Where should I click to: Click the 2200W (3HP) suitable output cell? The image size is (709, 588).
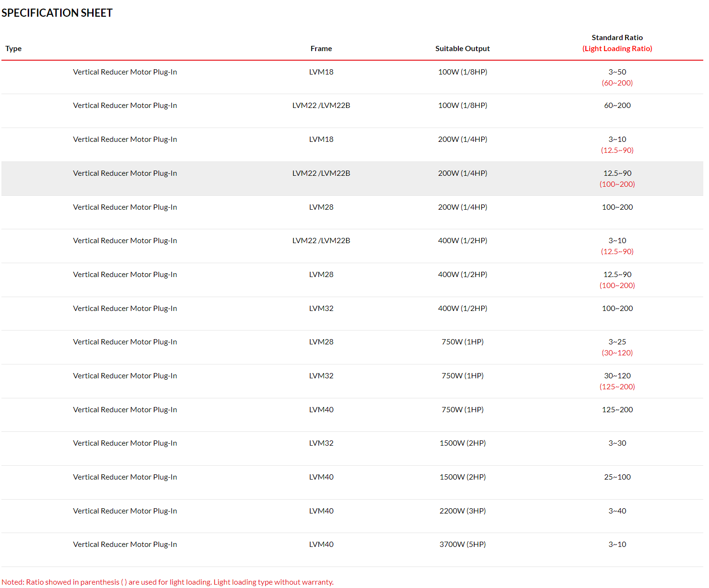(463, 511)
